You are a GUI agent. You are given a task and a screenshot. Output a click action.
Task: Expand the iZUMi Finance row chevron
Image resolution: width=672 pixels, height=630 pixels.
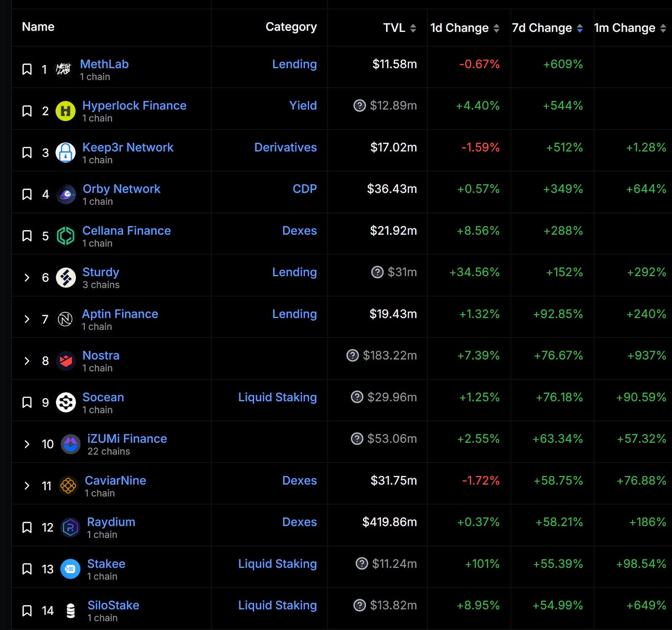(27, 444)
